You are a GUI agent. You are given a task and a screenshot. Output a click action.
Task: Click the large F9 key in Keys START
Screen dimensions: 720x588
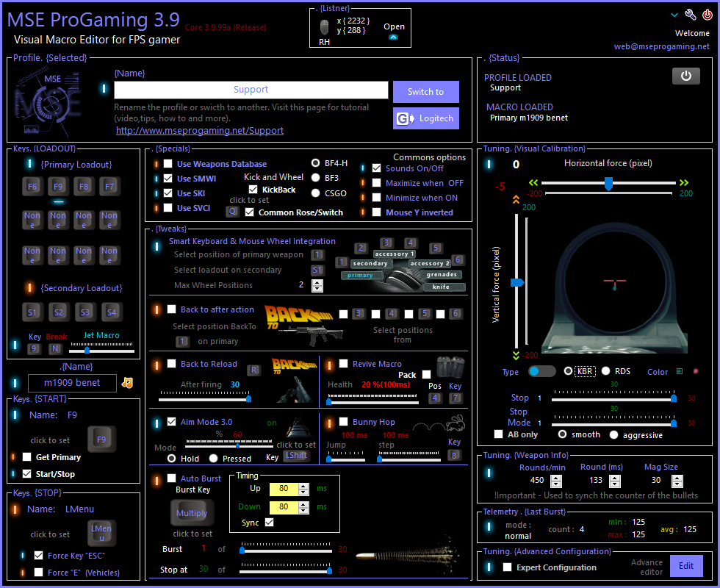tap(101, 440)
